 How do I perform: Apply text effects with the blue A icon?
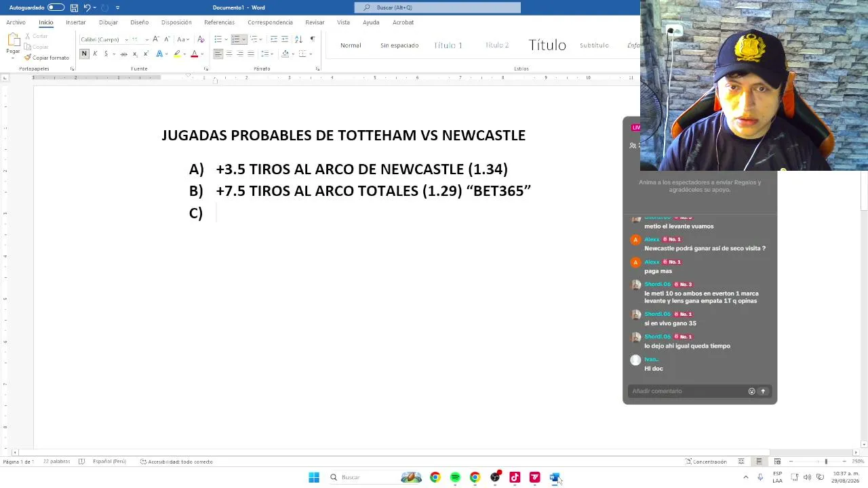159,54
